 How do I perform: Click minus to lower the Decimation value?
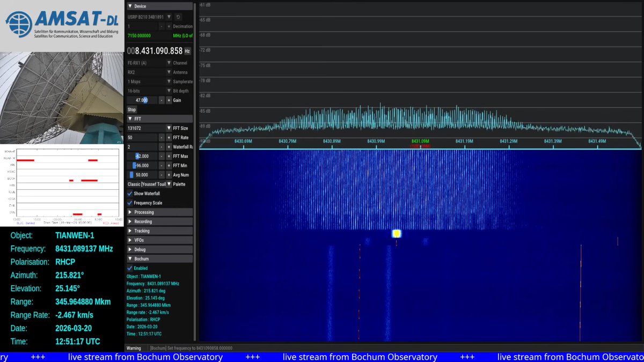click(x=161, y=25)
